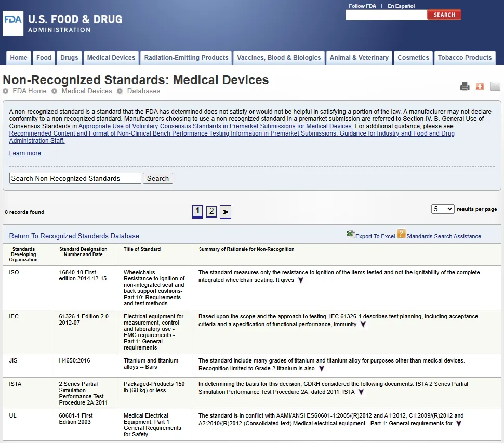
Task: Click Medical Devices breadcrumb link
Action: click(87, 91)
